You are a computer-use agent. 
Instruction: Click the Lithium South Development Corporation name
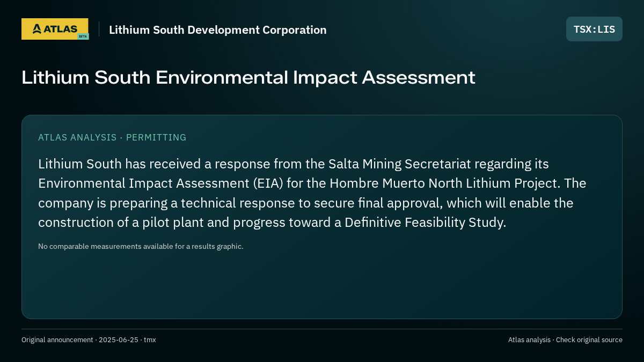tap(218, 30)
